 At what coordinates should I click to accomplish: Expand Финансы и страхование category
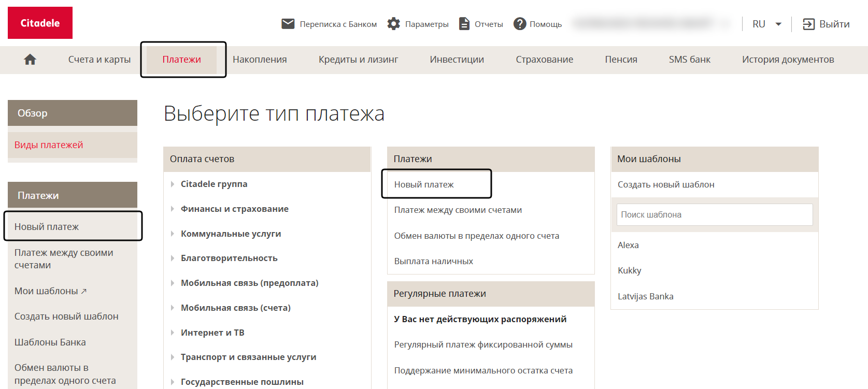click(234, 209)
